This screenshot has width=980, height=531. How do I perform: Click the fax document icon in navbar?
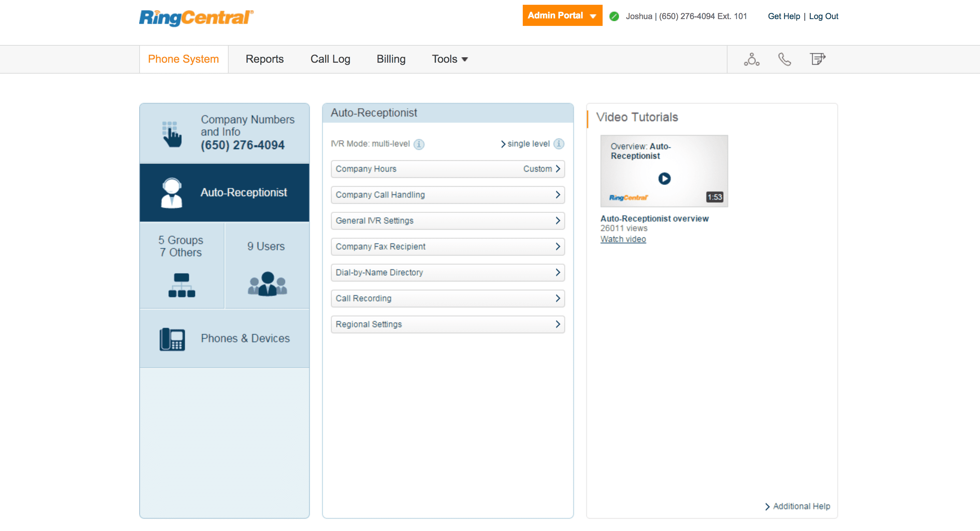[817, 59]
